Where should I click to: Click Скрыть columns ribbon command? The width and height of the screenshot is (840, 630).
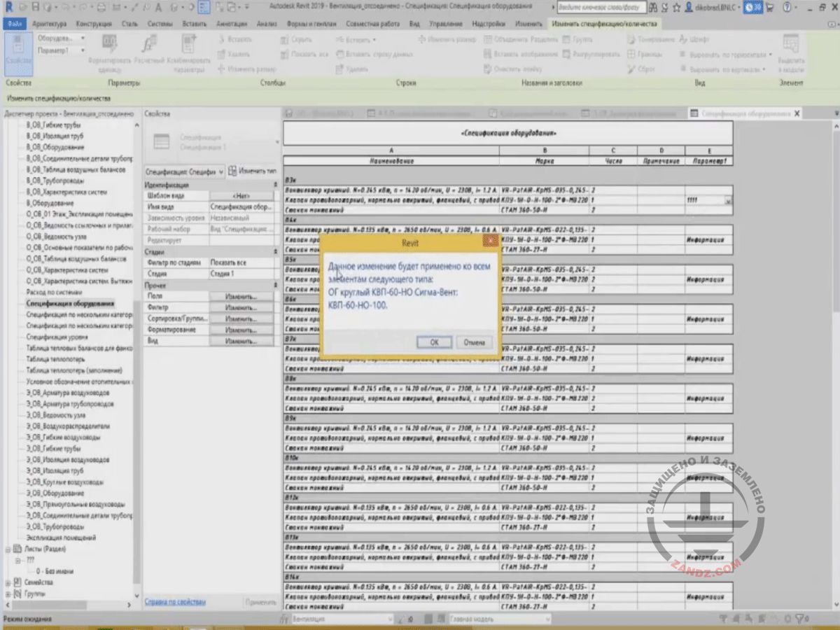(297, 40)
